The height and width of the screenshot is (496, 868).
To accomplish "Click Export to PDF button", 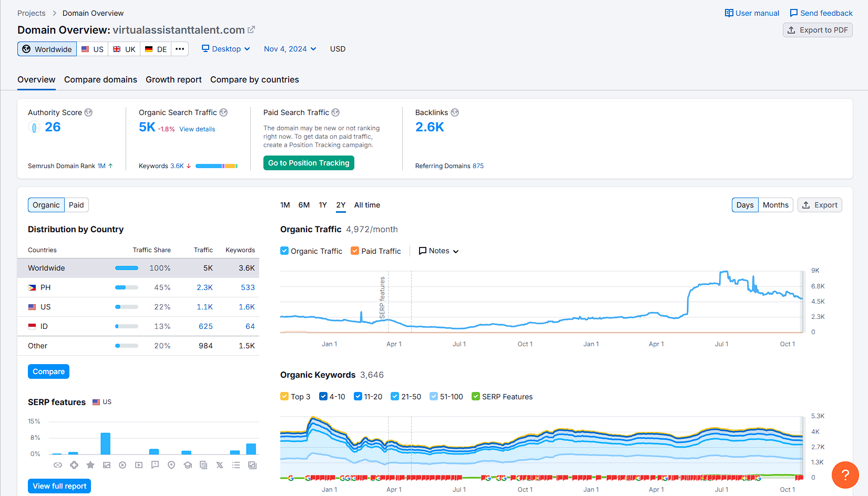I will tap(818, 30).
